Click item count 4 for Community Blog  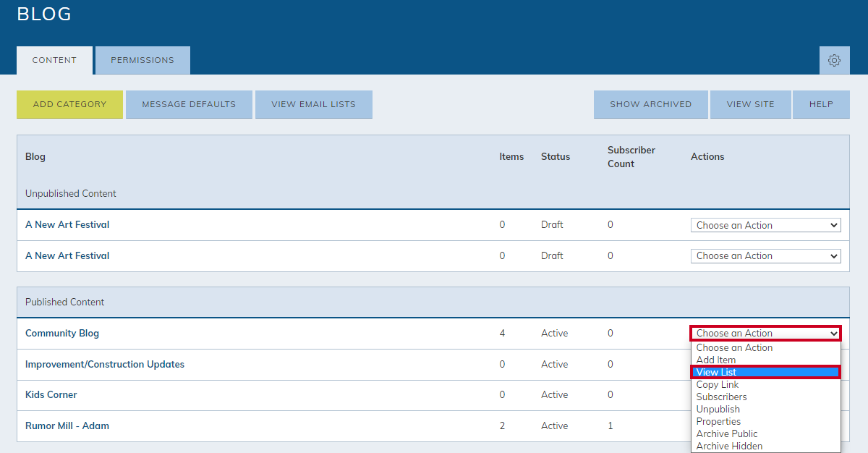502,333
